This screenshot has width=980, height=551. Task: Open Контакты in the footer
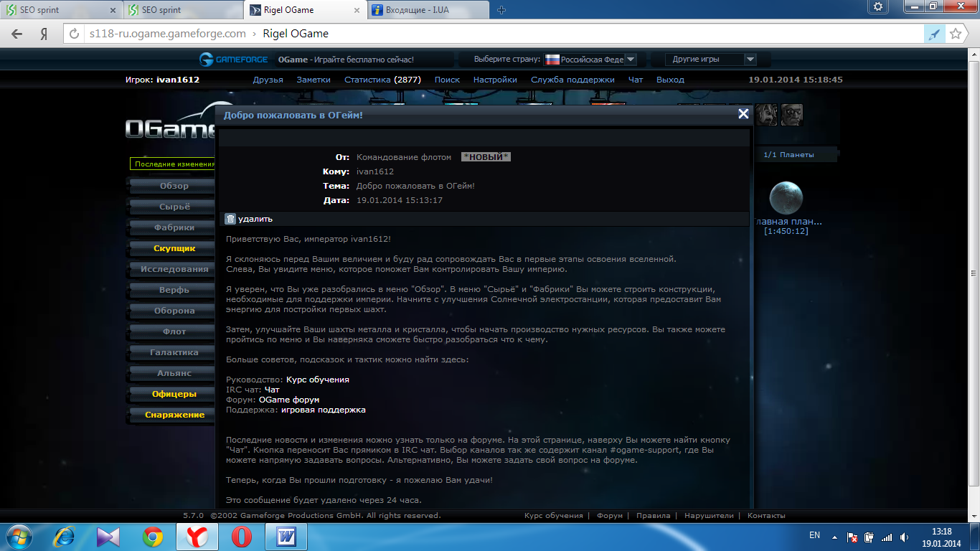(766, 515)
